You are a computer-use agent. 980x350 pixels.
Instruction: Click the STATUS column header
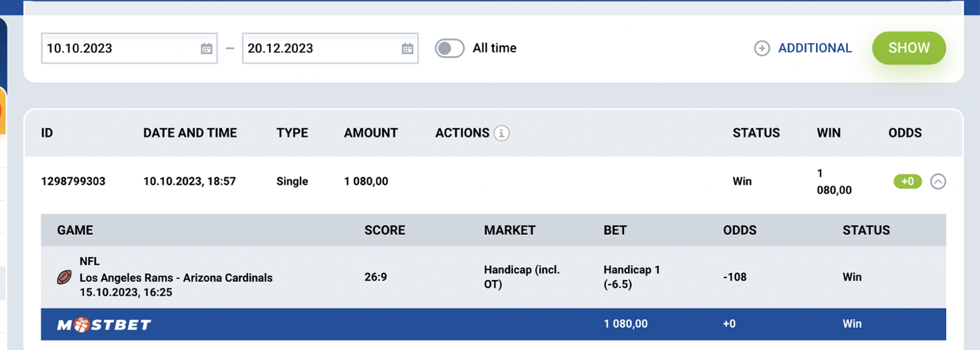click(756, 133)
